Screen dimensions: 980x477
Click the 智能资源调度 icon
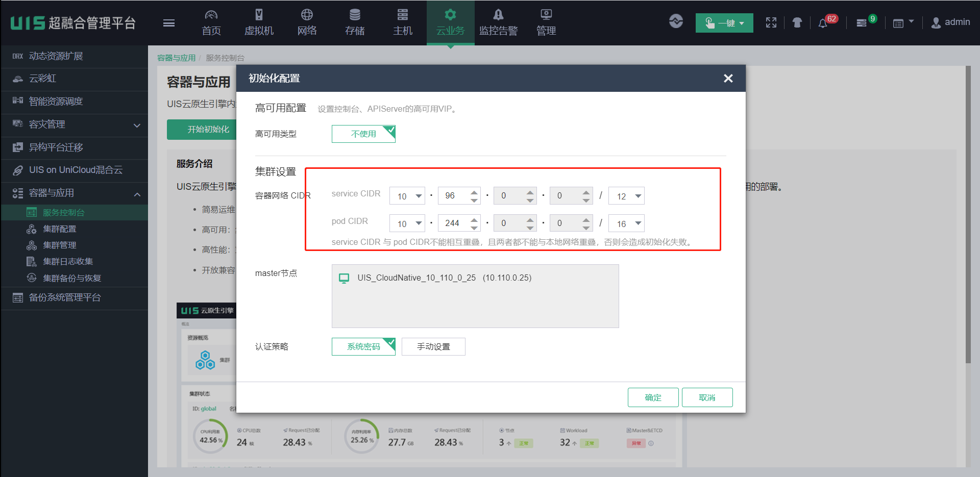click(18, 101)
